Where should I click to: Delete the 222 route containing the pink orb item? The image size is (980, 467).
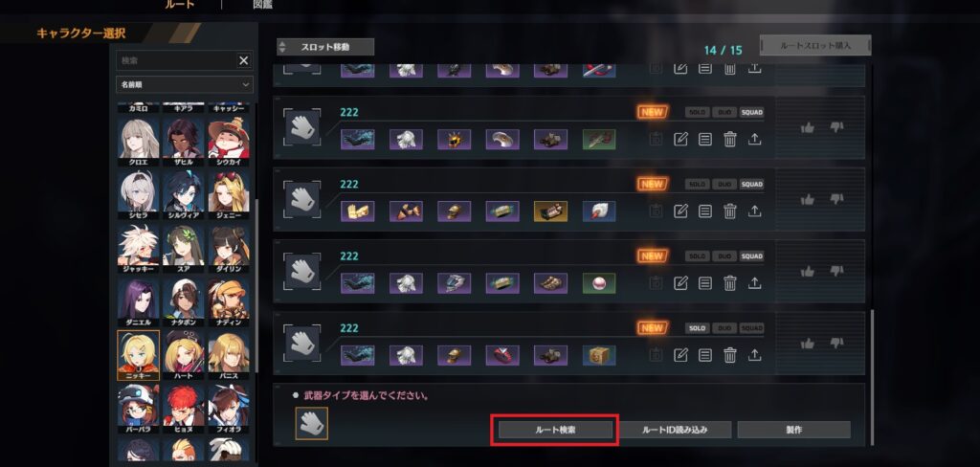[x=729, y=283]
